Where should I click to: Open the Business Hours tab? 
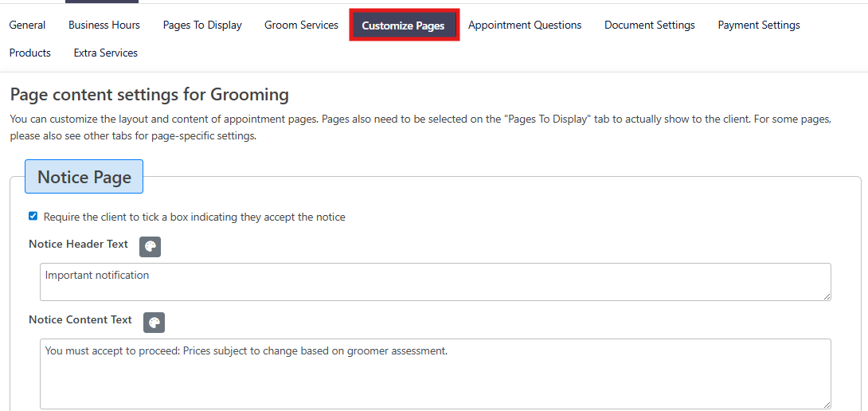tap(104, 25)
